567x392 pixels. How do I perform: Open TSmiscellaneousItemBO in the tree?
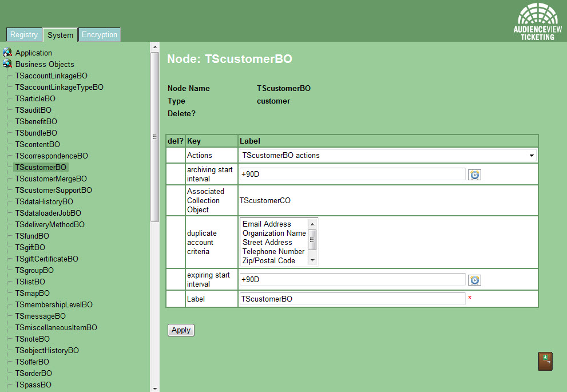pos(56,328)
